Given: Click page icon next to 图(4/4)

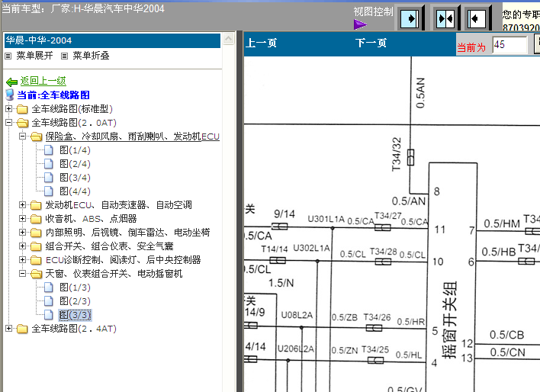Looking at the screenshot, I should click(49, 191).
